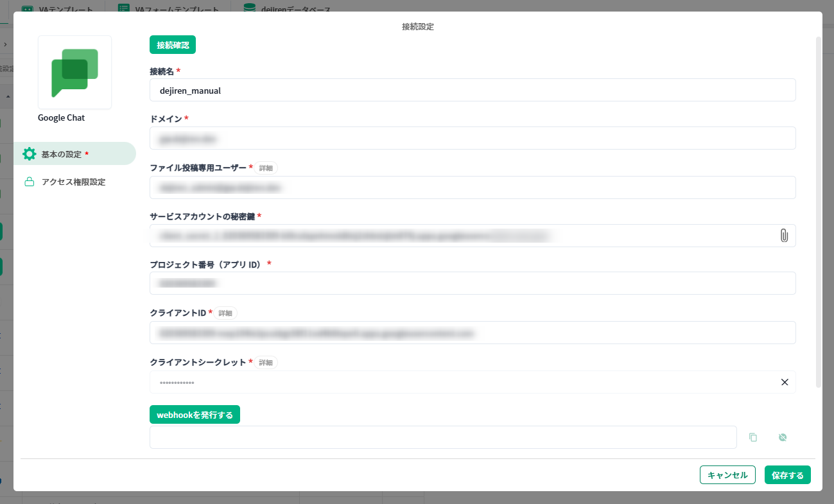The image size is (834, 504).
Task: Save settings with 保存する button
Action: 787,475
